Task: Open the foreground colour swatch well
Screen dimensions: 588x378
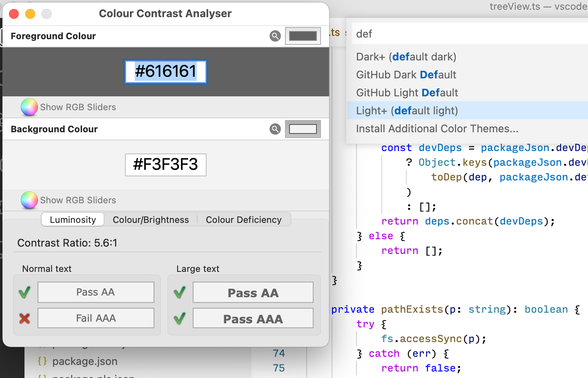Action: coord(303,36)
